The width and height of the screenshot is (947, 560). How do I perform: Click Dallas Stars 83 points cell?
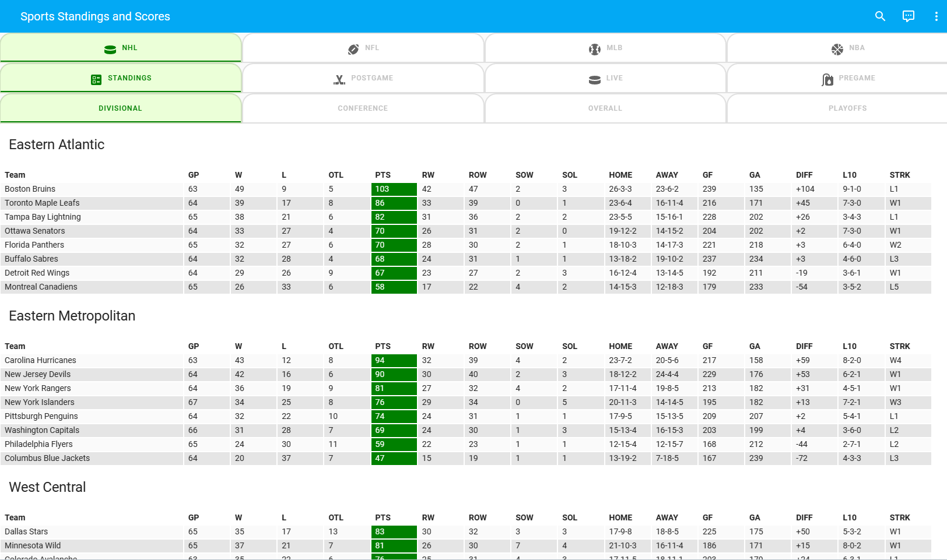pyautogui.click(x=394, y=531)
